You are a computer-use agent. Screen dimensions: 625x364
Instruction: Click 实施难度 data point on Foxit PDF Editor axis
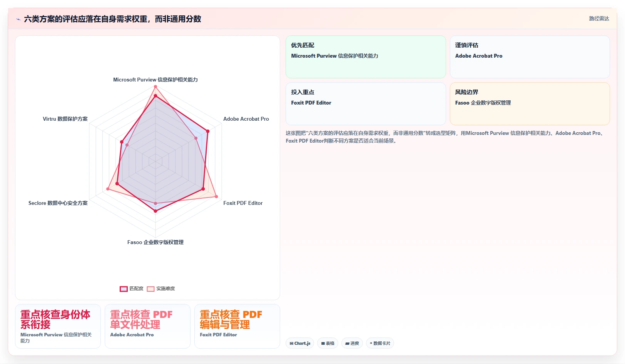[216, 197]
